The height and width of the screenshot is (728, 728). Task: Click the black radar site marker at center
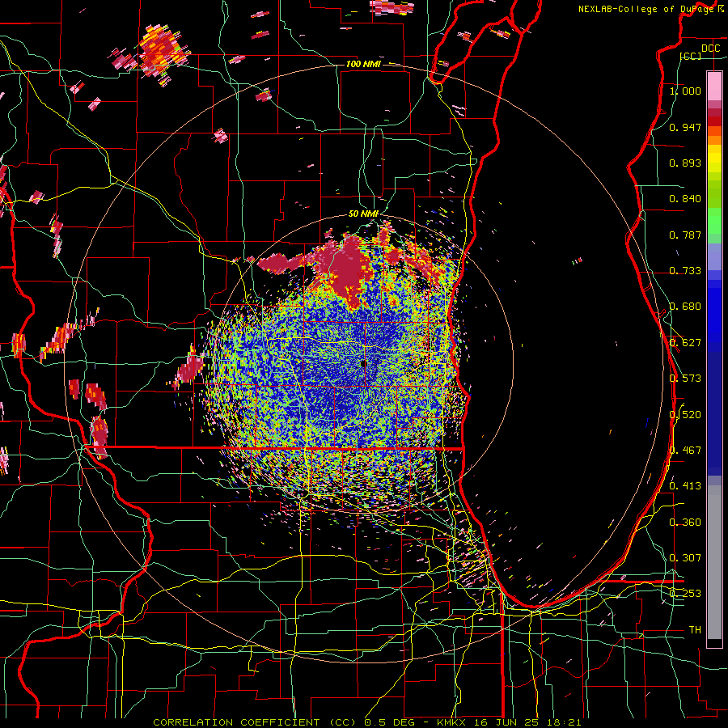coord(363,365)
